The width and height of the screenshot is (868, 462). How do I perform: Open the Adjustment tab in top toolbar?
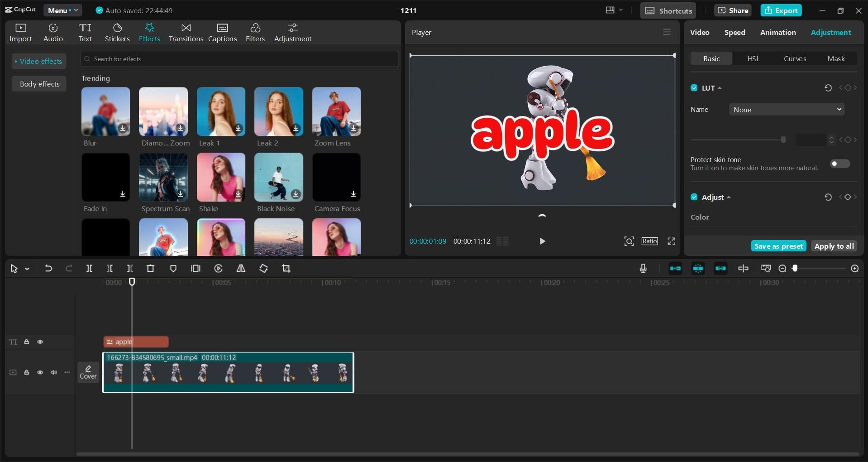click(293, 33)
